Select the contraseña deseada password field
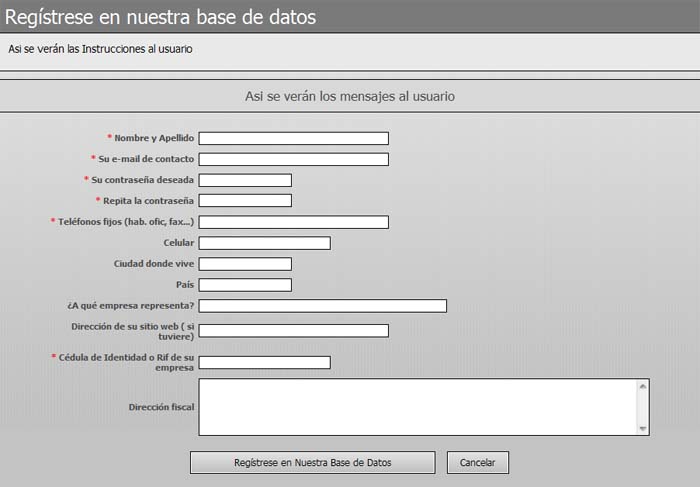The image size is (700, 487). (245, 180)
